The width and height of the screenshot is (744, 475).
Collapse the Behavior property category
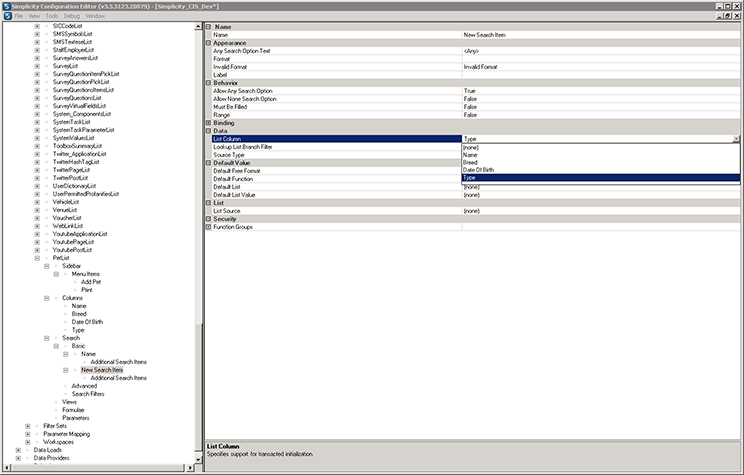pos(208,83)
